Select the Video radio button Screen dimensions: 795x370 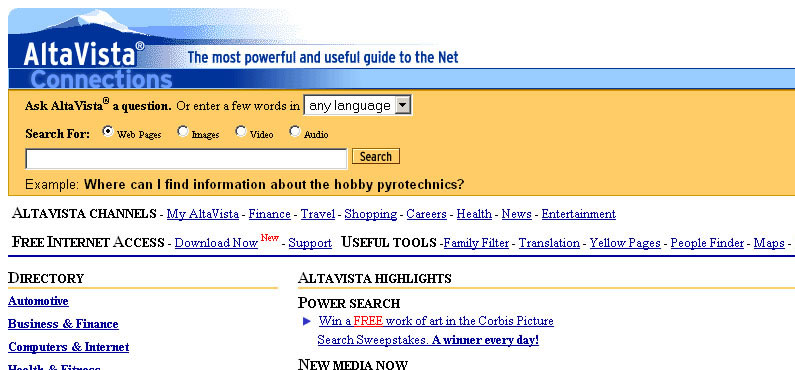(x=241, y=132)
